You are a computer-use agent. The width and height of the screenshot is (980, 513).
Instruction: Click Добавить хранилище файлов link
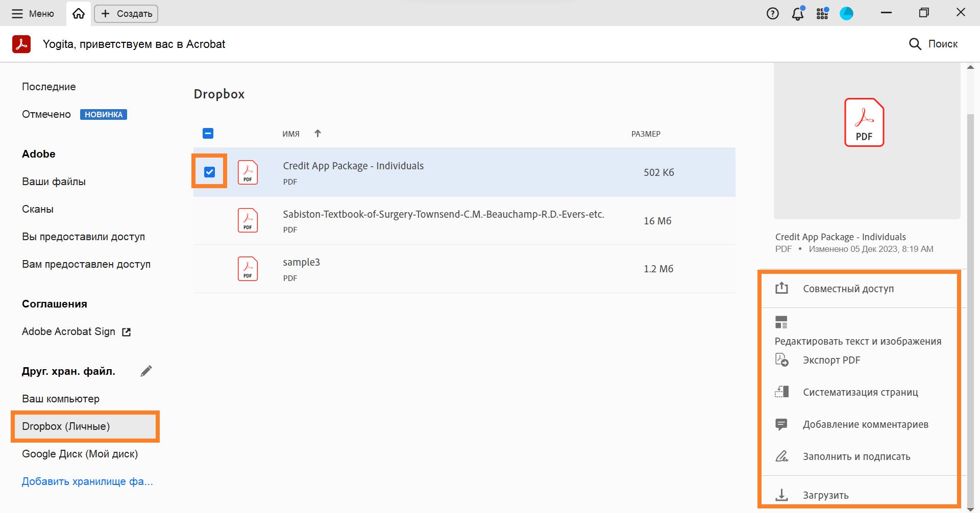pyautogui.click(x=87, y=481)
